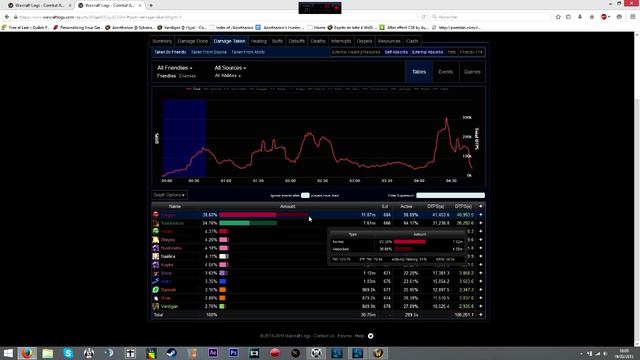The height and width of the screenshot is (360, 640).
Task: Open the Summary report tab
Action: click(162, 41)
